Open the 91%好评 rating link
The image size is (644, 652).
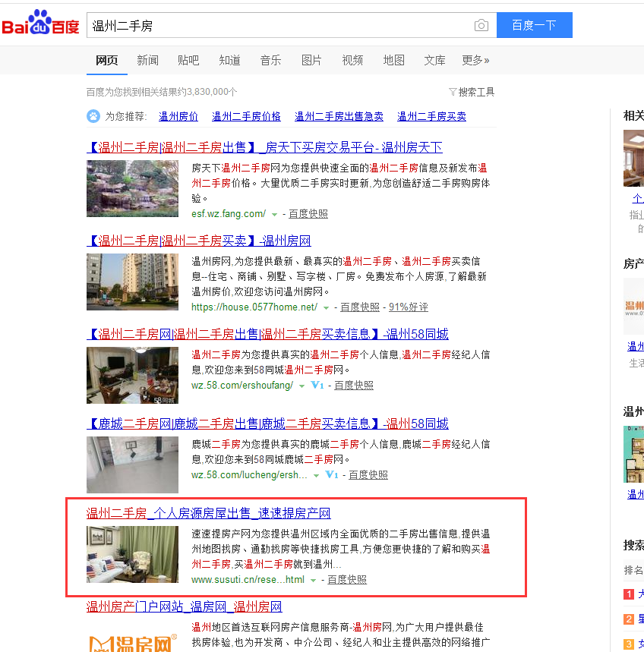pyautogui.click(x=408, y=307)
